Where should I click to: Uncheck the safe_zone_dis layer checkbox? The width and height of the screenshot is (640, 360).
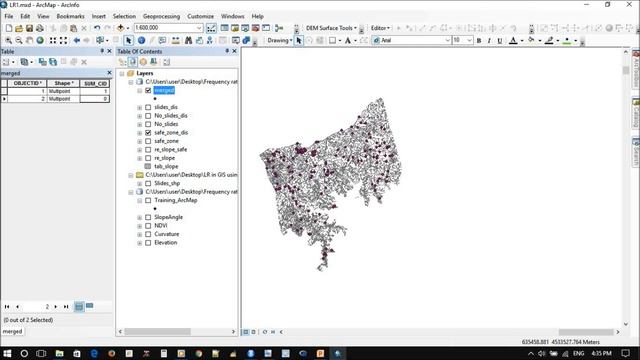click(148, 133)
